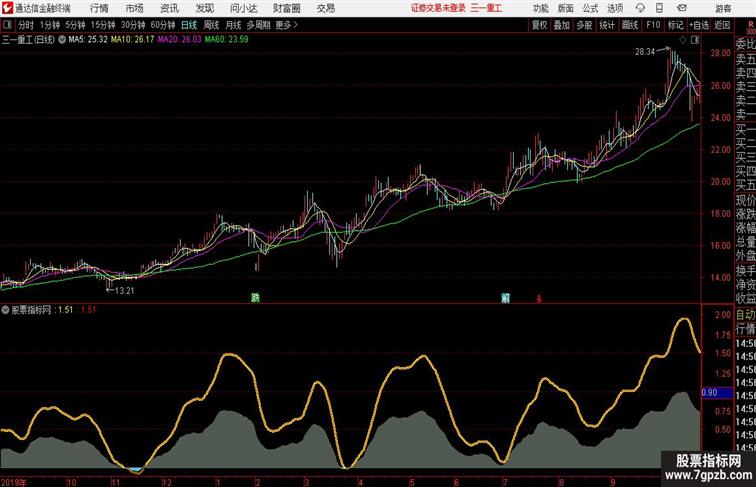Click the 2019年 date label on time axis
This screenshot has width=756, height=487.
tap(14, 482)
